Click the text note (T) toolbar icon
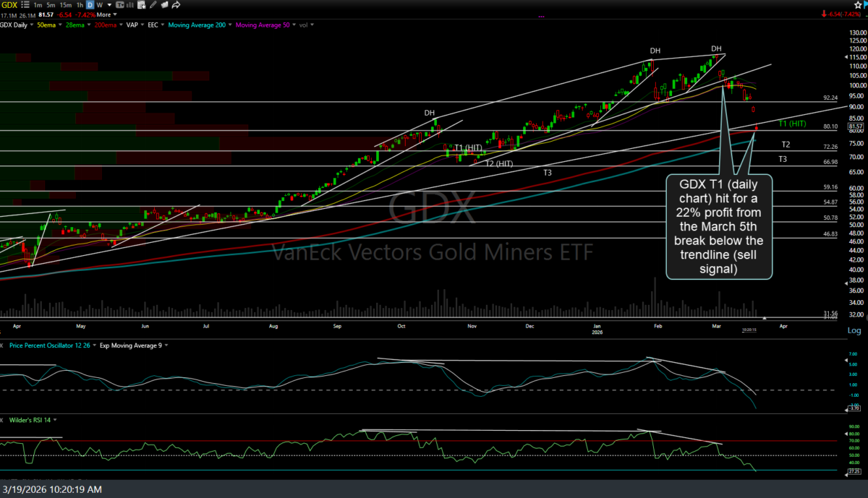 [x=120, y=5]
